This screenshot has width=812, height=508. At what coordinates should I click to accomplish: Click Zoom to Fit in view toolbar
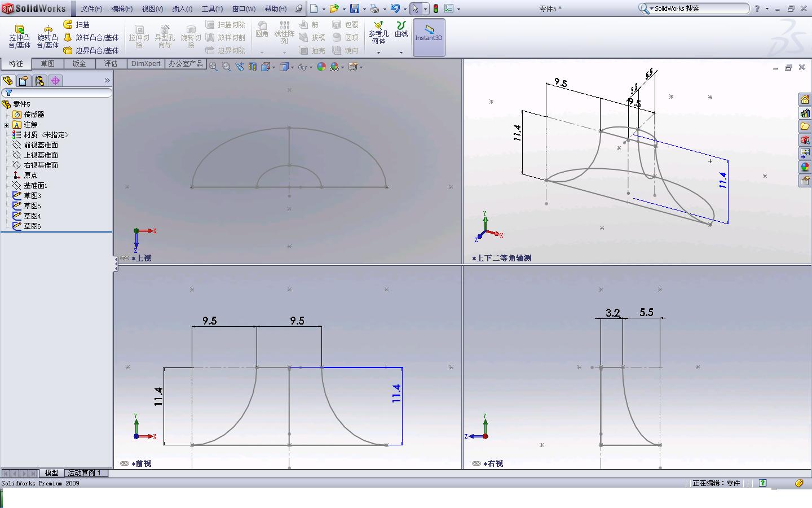pos(214,67)
